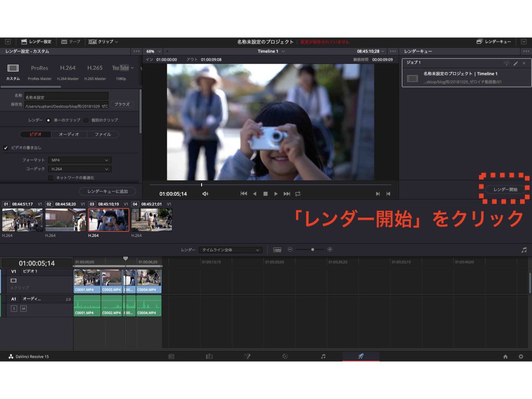Open the Media page icon in the bottom bar
The width and height of the screenshot is (532, 399).
click(171, 356)
